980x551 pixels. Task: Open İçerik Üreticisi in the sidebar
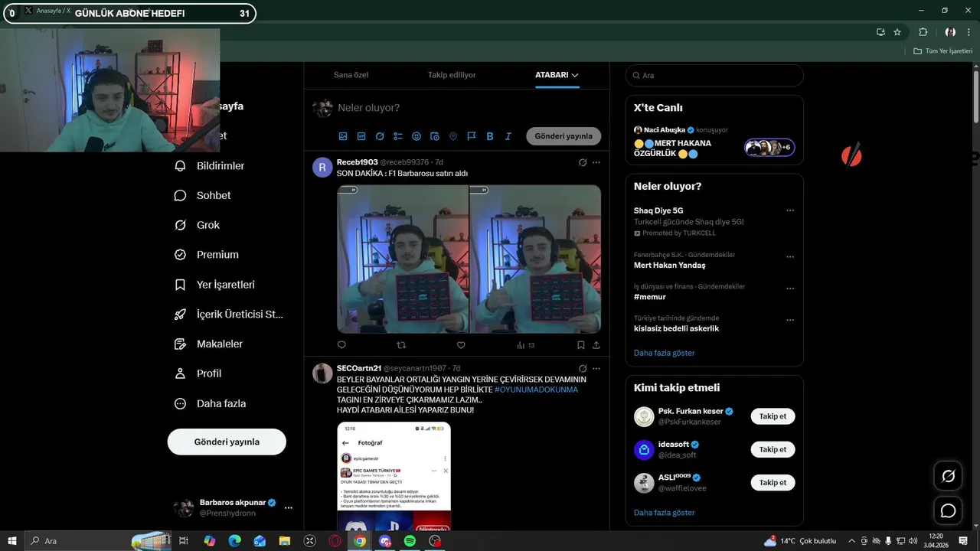pyautogui.click(x=229, y=314)
